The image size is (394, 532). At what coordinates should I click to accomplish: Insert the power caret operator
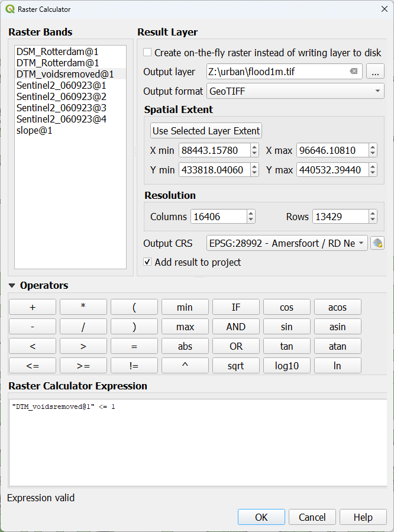[x=185, y=366]
